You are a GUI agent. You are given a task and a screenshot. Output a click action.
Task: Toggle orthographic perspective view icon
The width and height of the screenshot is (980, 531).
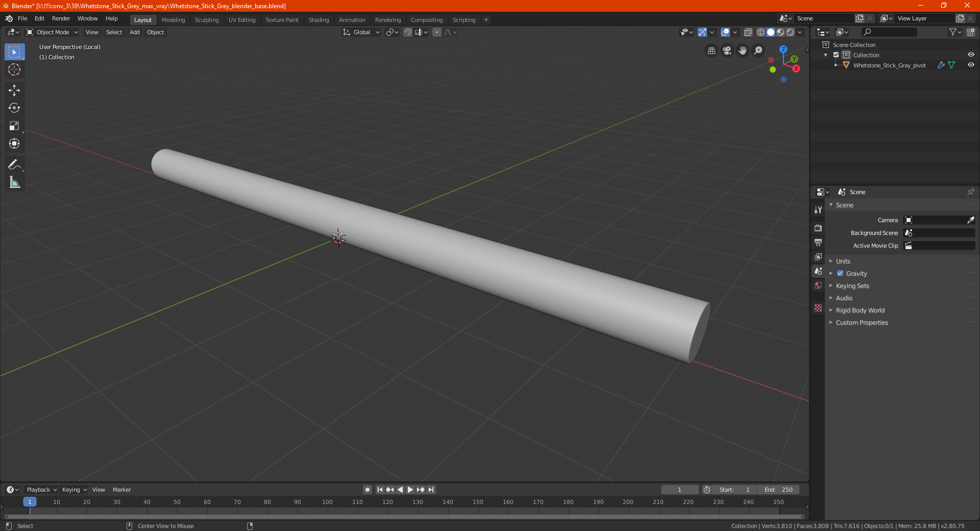(711, 51)
